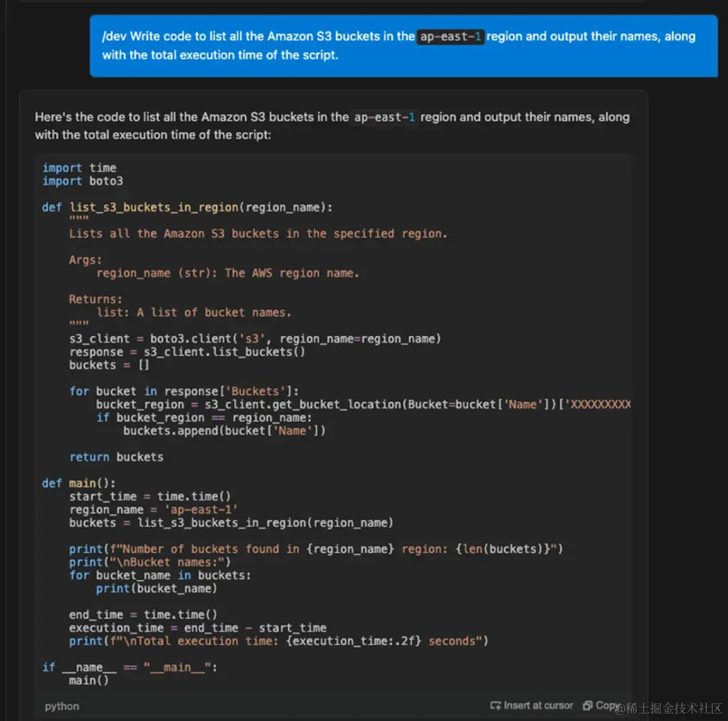The height and width of the screenshot is (721, 728).
Task: Click the Copy button under the code block
Action: [x=601, y=705]
